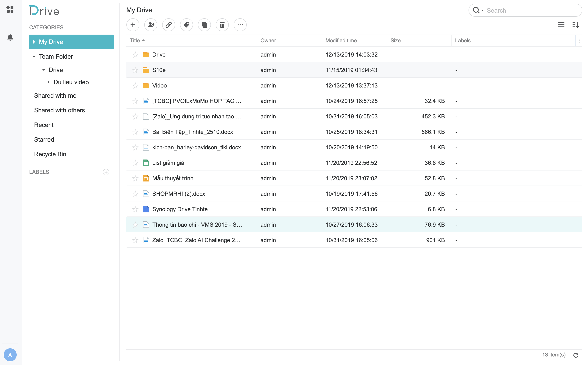Open the more actions ellipsis button

pyautogui.click(x=240, y=25)
